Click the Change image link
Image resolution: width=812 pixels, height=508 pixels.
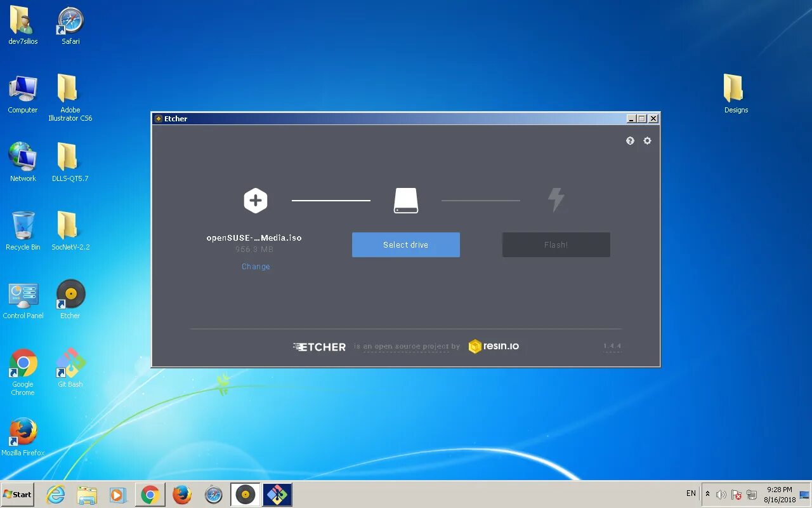click(x=256, y=267)
